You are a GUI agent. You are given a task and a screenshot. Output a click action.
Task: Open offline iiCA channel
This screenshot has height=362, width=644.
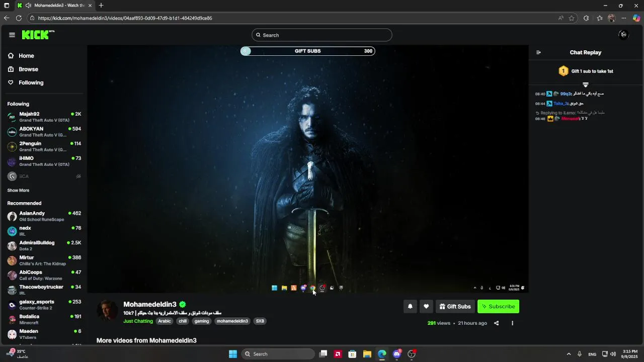pyautogui.click(x=44, y=176)
